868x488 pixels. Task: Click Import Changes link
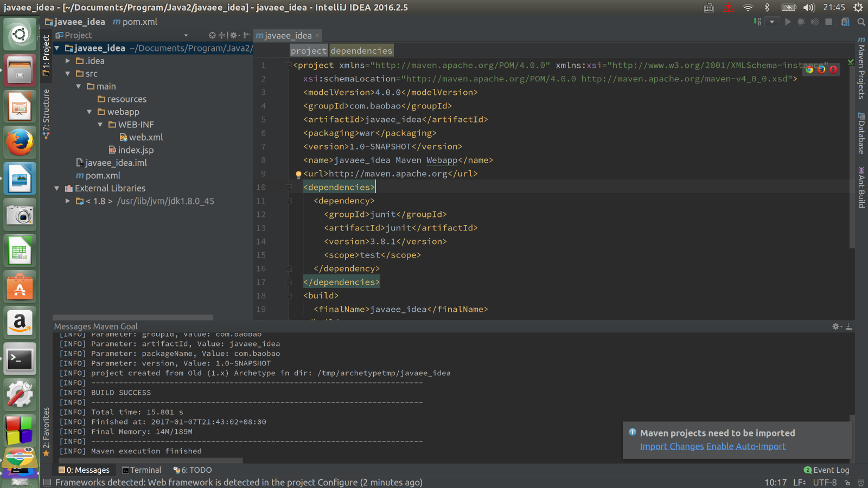tap(673, 446)
